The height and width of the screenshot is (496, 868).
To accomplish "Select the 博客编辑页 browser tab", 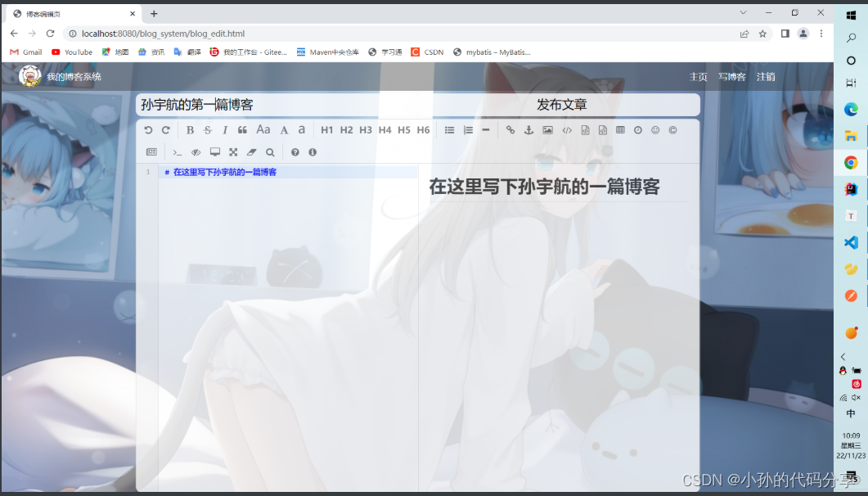I will 73,14.
